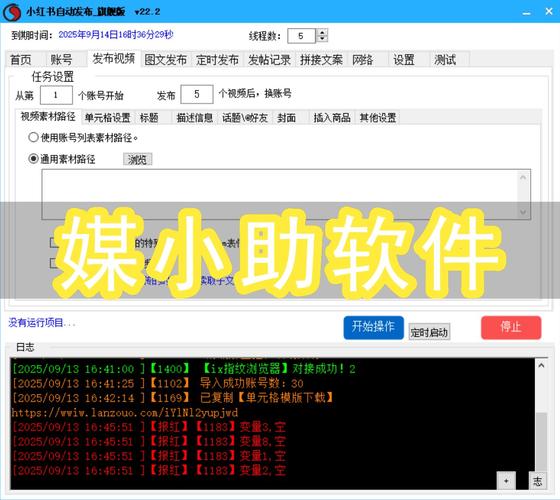Click the log panel scrollbar thumb

[x=542, y=441]
